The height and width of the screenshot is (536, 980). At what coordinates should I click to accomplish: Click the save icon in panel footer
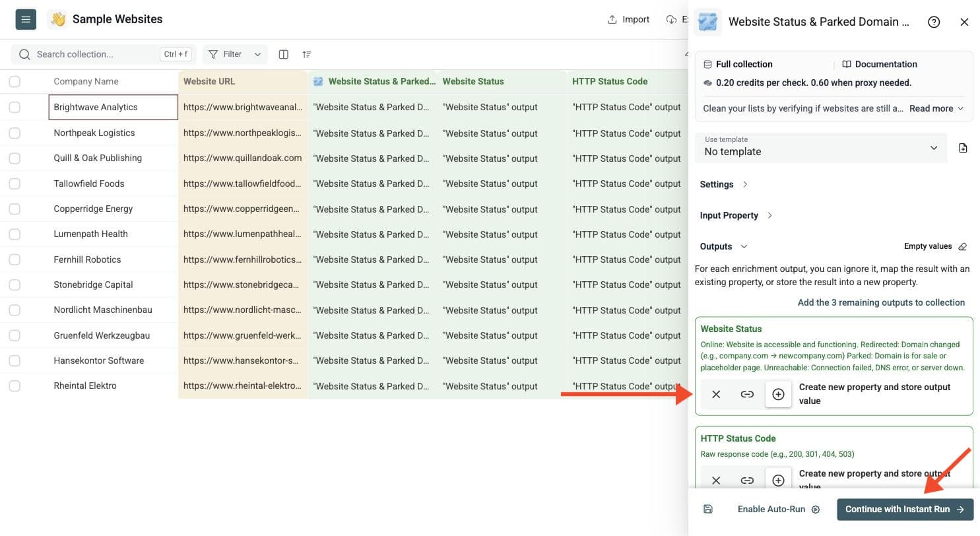[708, 509]
